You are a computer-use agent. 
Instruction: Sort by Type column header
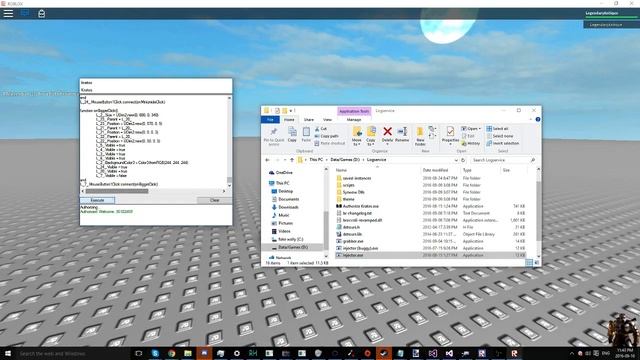(467, 170)
